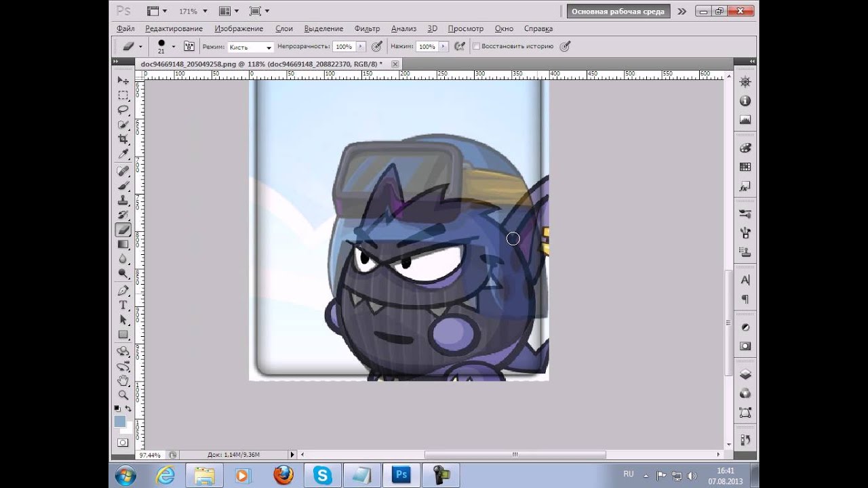Image resolution: width=868 pixels, height=488 pixels.
Task: Reset default foreground and background colors
Action: tap(117, 408)
